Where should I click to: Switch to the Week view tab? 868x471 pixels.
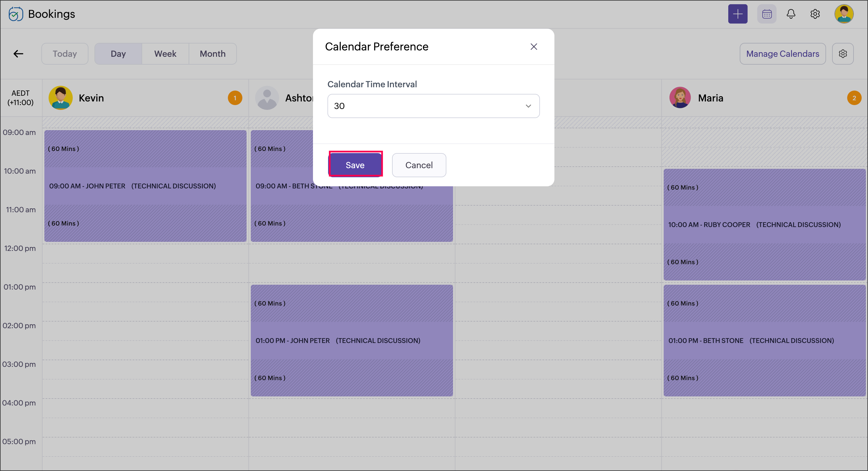(x=165, y=54)
